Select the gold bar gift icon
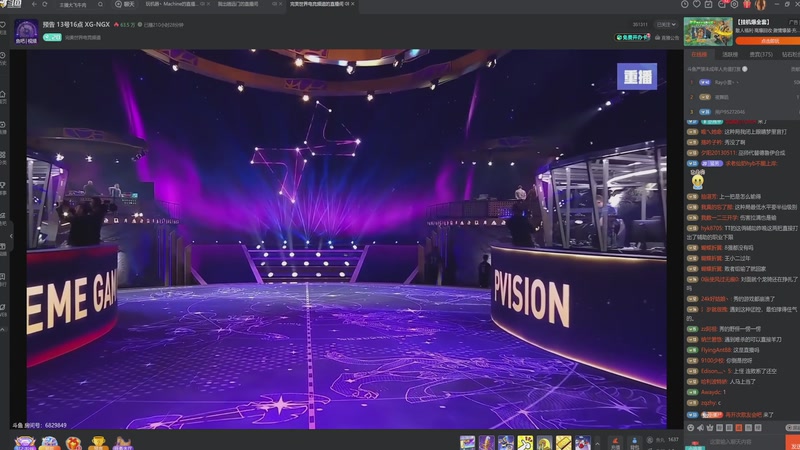The image size is (800, 450). [563, 442]
